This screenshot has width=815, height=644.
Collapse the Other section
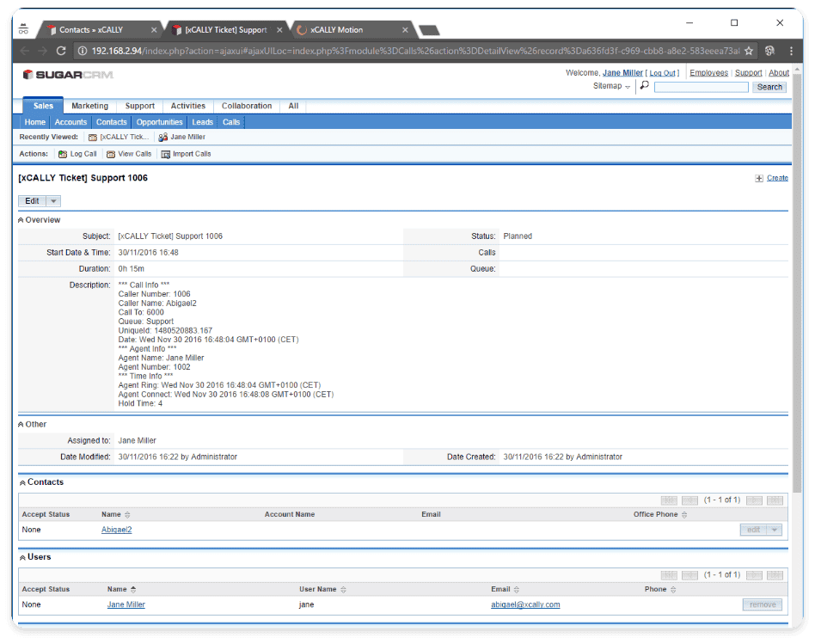point(21,425)
